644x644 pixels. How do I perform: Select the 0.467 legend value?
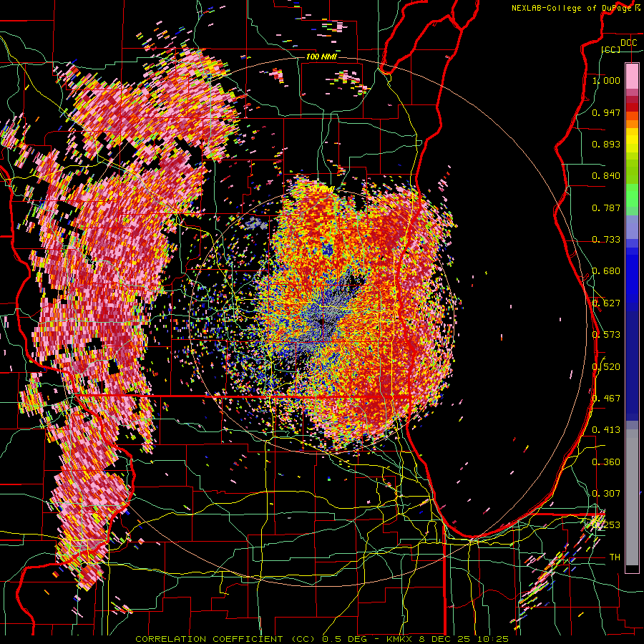click(606, 399)
